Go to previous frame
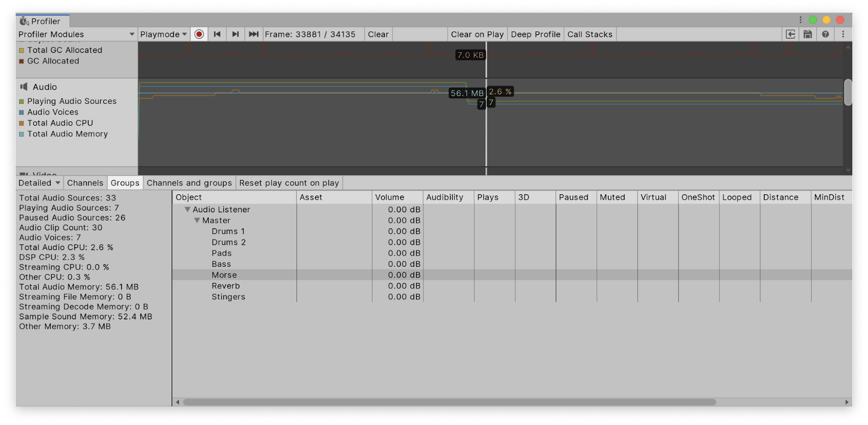This screenshot has width=868, height=425. coord(217,34)
